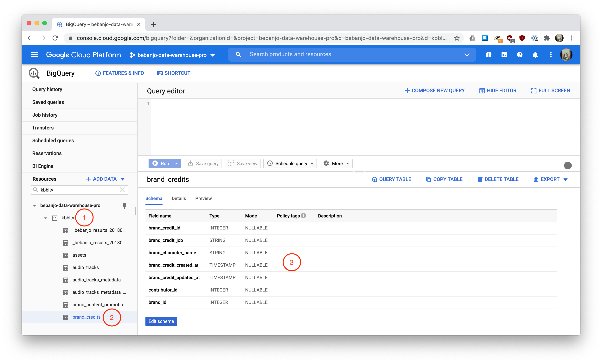Toggle FULL SCREEN mode
Viewport: 602px width, 364px height.
point(550,91)
